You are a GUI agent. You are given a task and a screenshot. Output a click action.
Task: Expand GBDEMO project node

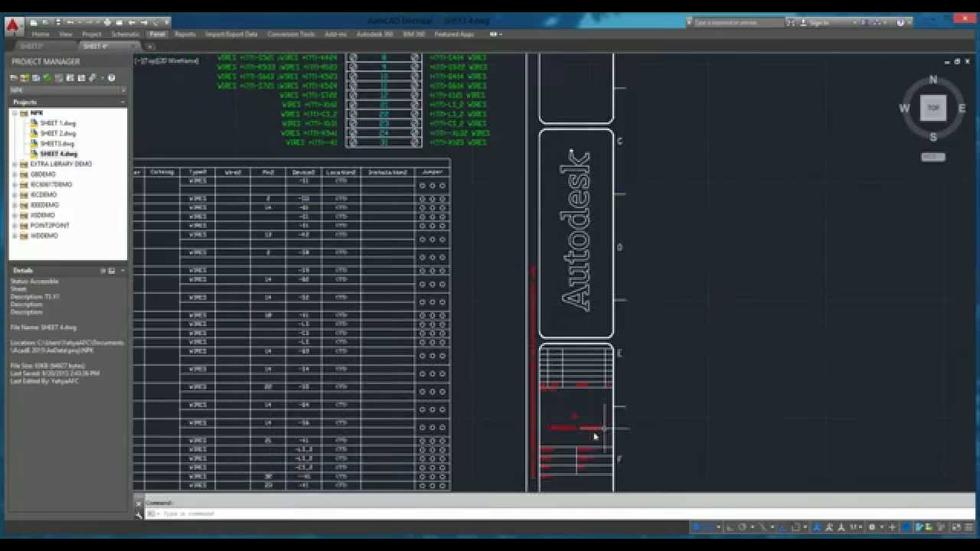15,174
